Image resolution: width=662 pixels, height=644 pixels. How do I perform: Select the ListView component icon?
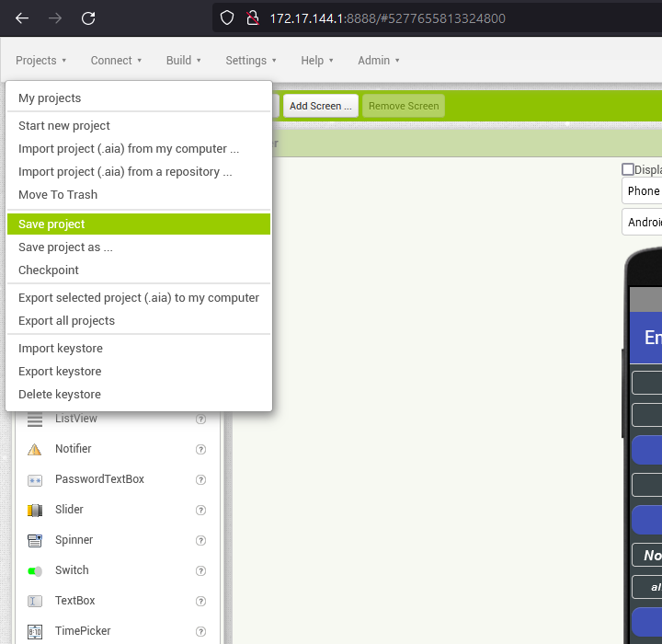(35, 420)
